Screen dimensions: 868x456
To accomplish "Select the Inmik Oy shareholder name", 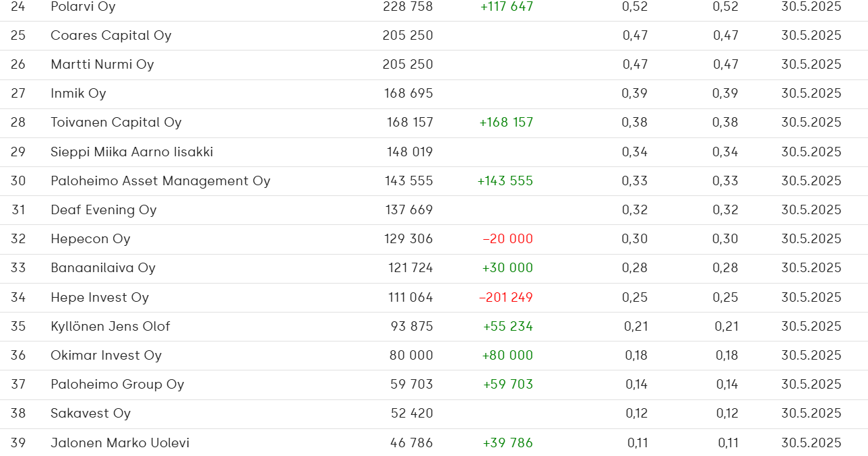I will coord(78,94).
